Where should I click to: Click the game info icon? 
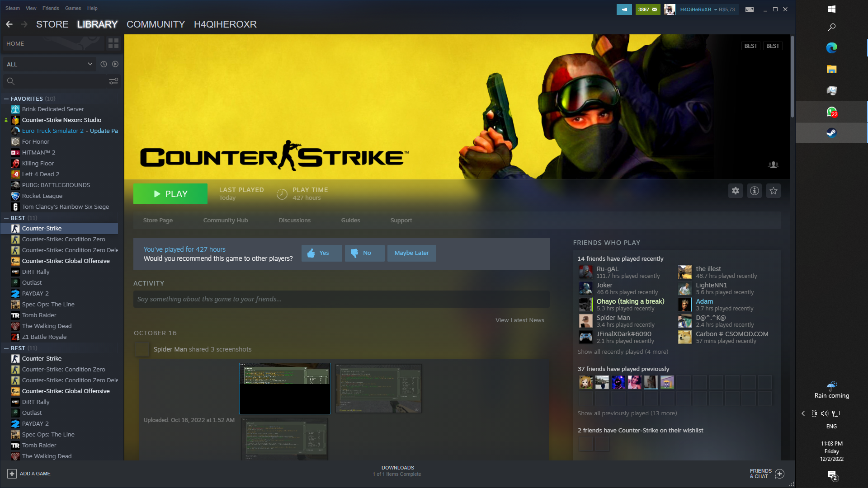click(755, 191)
